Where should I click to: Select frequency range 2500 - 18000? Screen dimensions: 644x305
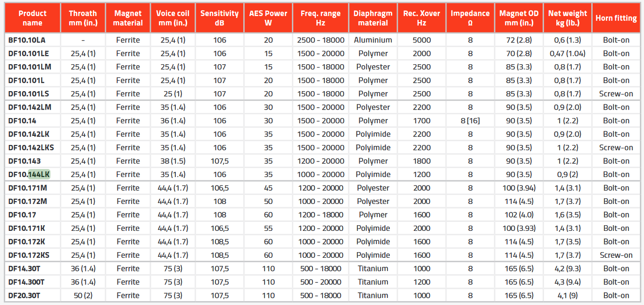pos(321,40)
